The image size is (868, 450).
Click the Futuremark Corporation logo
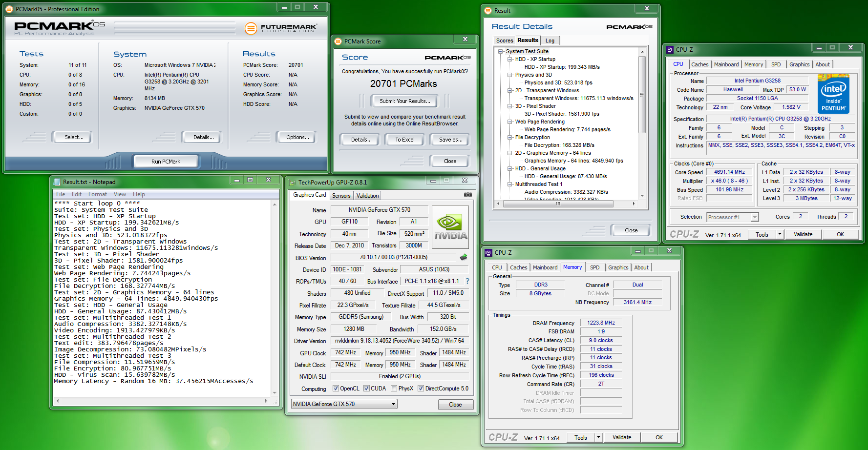[x=280, y=28]
